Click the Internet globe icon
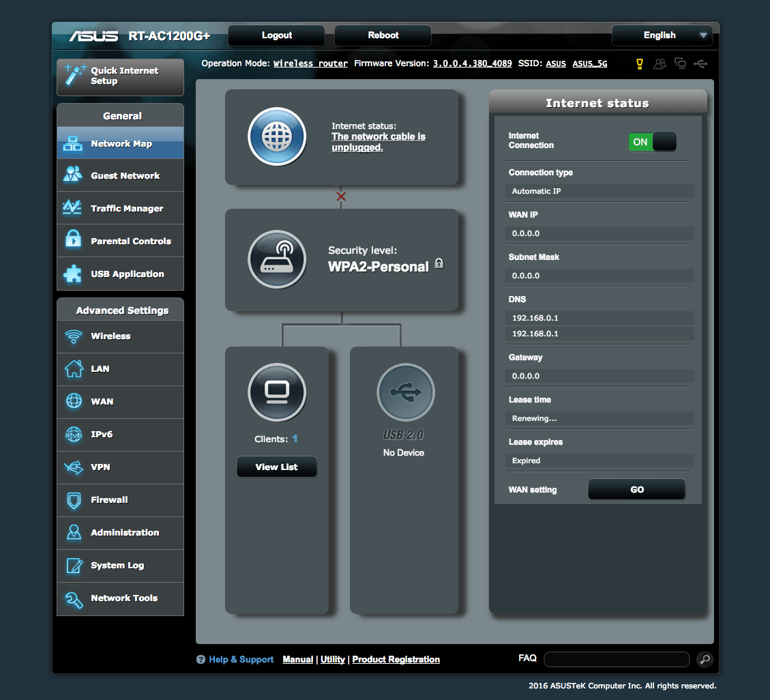 [x=276, y=136]
